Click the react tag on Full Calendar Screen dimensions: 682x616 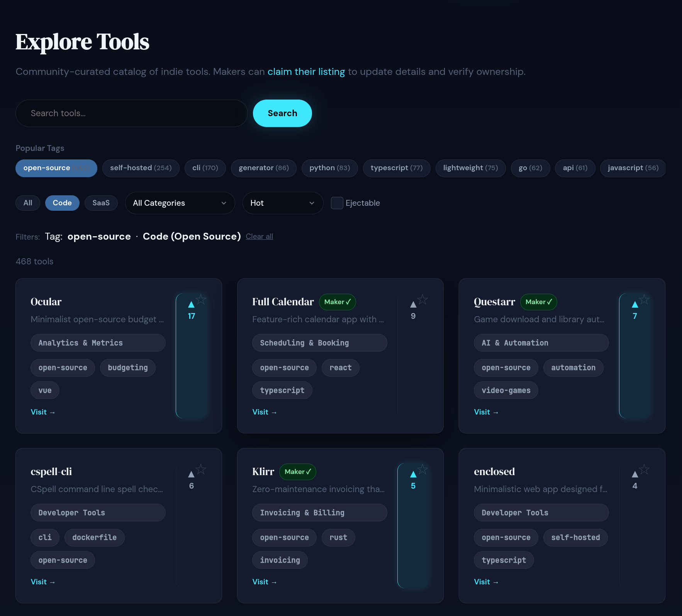point(341,368)
